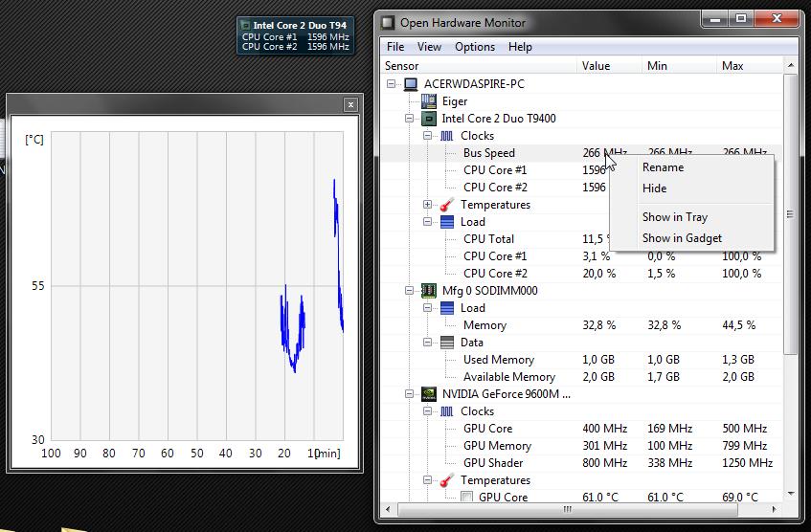811x532 pixels.
Task: Expand the CPU Temperatures group
Action: [427, 204]
